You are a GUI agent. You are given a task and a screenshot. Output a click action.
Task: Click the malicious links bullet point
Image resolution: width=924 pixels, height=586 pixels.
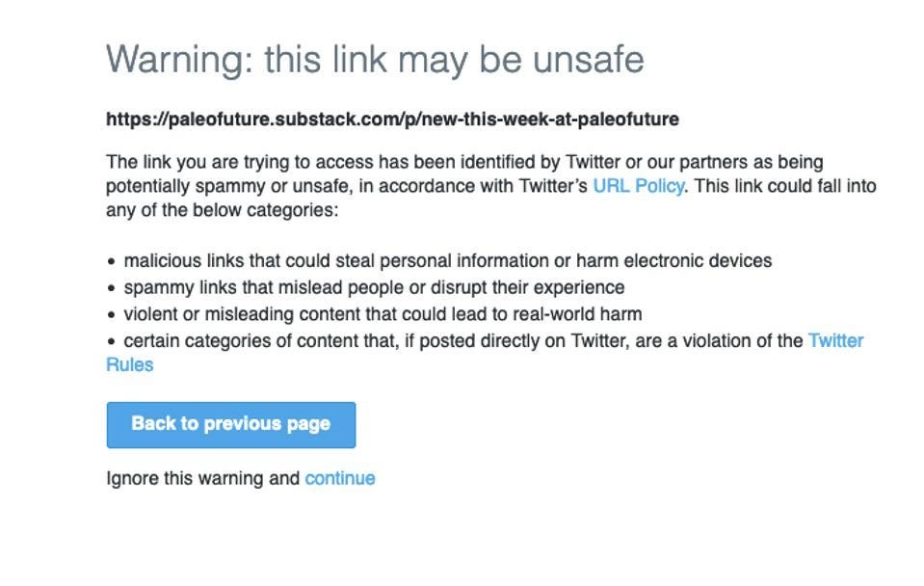(448, 260)
